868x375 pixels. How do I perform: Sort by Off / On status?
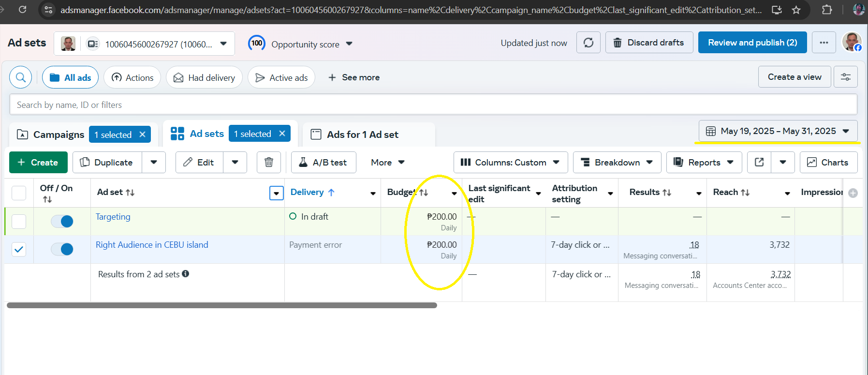coord(47,199)
